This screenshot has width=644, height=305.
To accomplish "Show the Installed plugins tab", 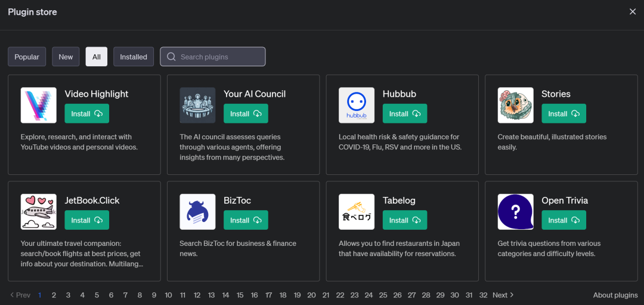I will pos(134,57).
